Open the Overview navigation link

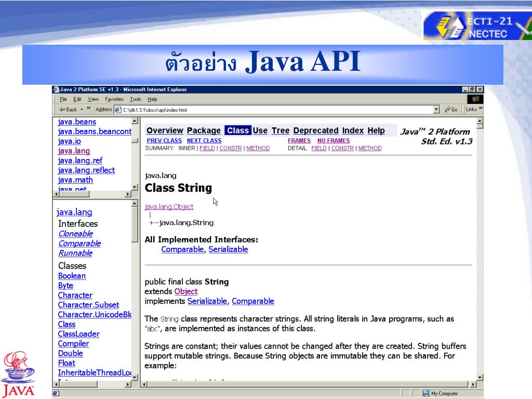(x=165, y=130)
